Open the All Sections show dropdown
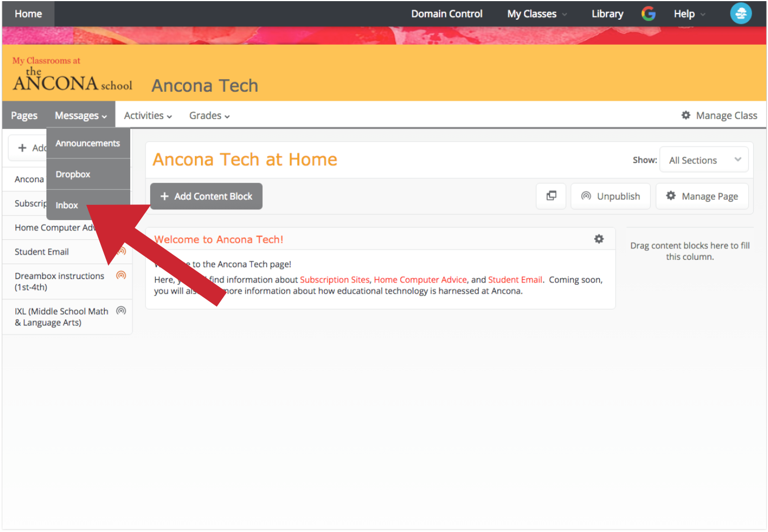768x532 pixels. (x=704, y=160)
